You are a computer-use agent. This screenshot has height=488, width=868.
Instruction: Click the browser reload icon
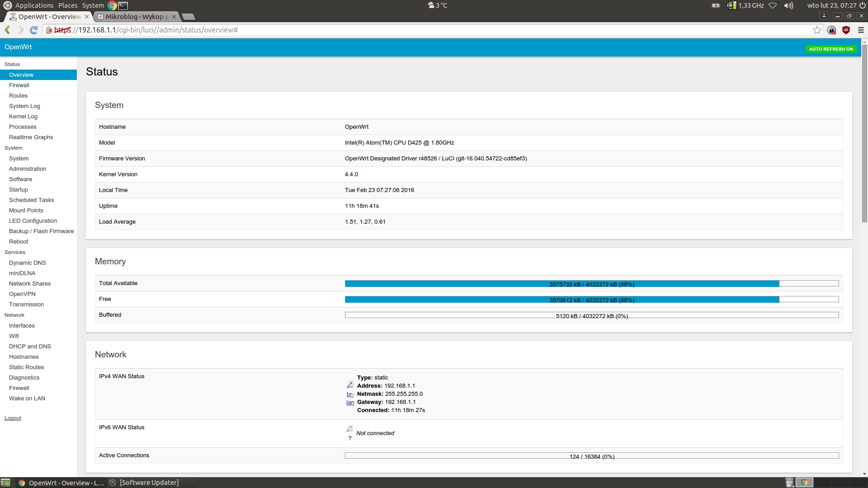pyautogui.click(x=33, y=30)
